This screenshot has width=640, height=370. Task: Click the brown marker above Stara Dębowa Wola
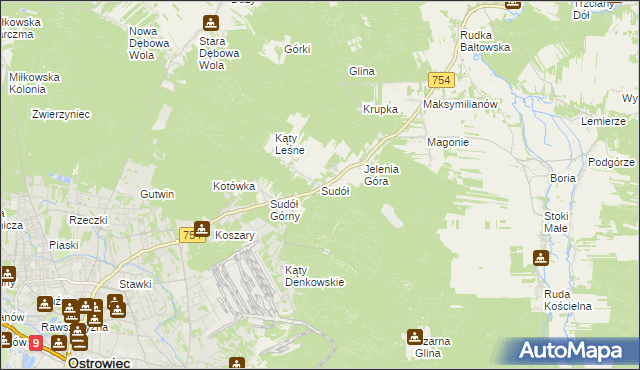(x=211, y=23)
